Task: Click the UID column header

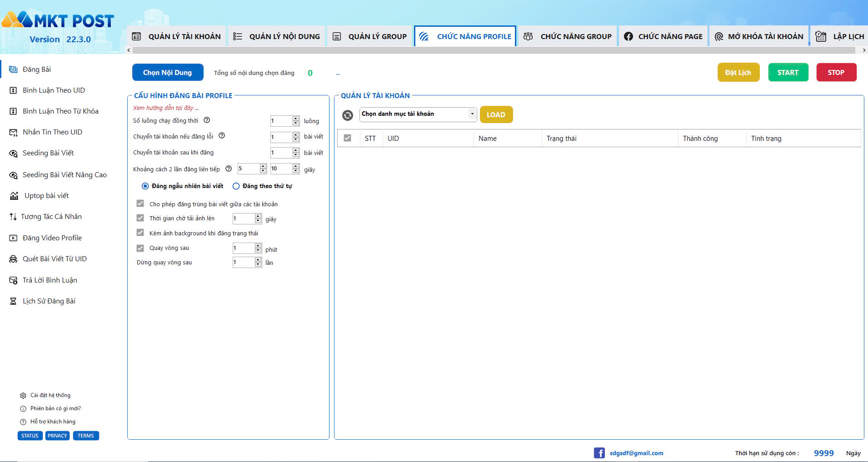Action: 428,139
